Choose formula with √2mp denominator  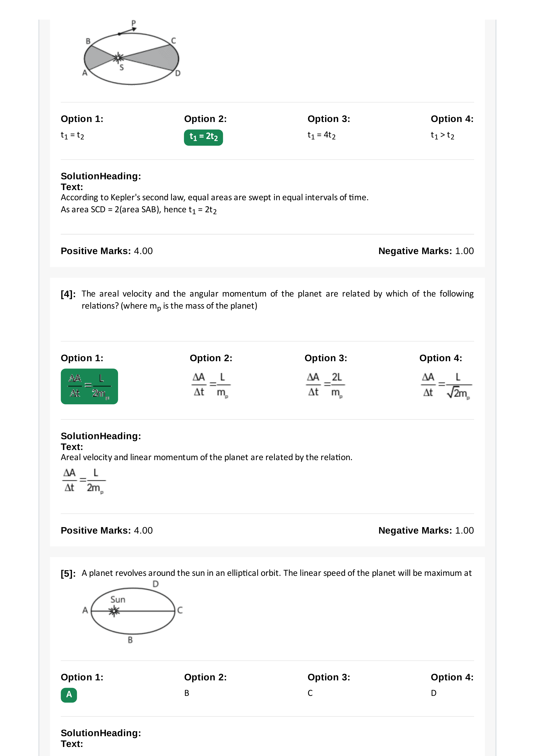[446, 386]
